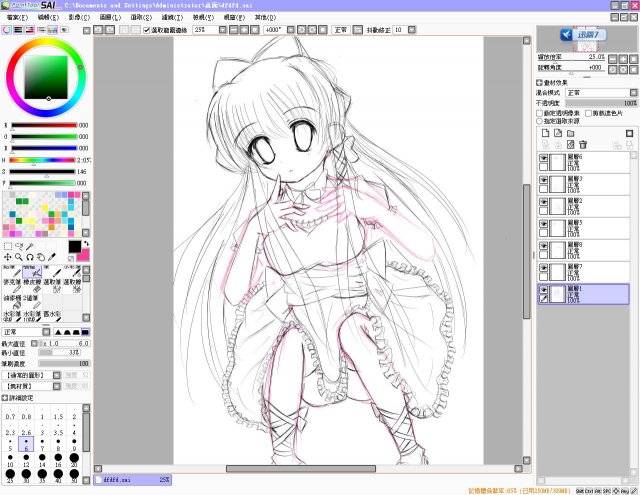The width and height of the screenshot is (640, 495).
Task: Create a new linework layer
Action: (x=558, y=133)
